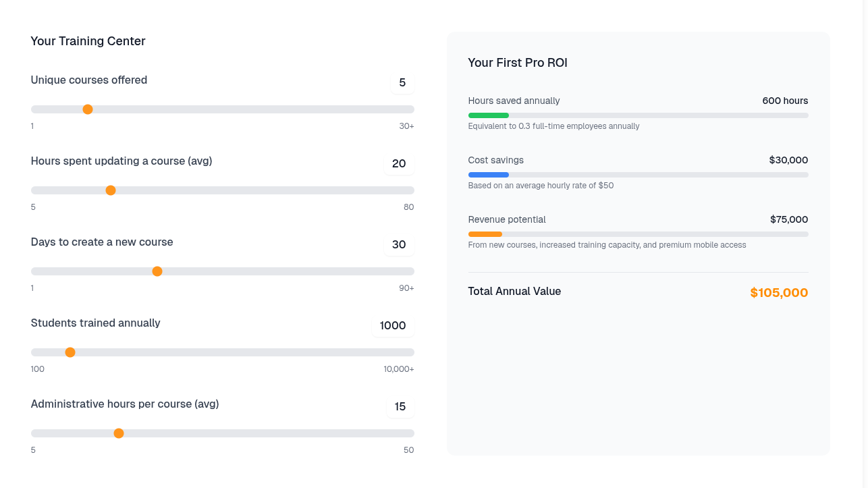Click the $105,000 Total Annual Value amount
Viewport: 868px width, 488px height.
tap(779, 293)
